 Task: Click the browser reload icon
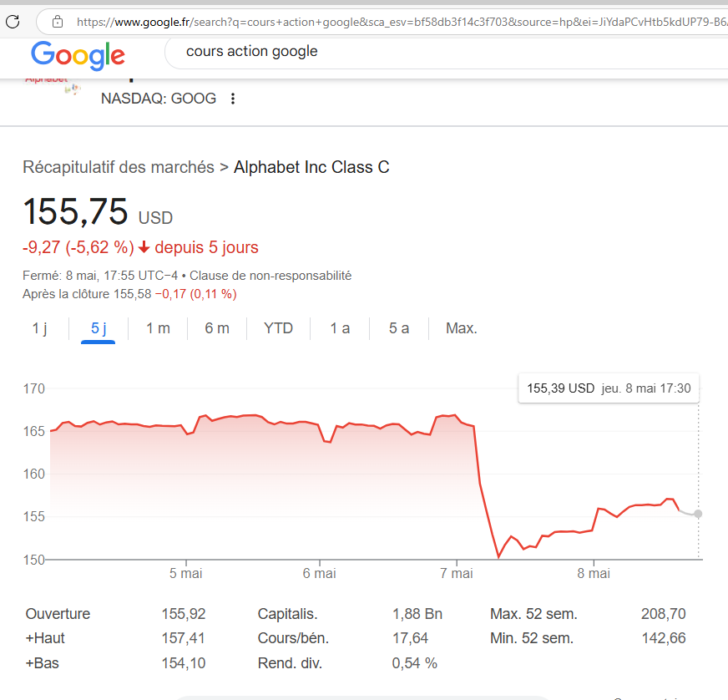tap(13, 21)
